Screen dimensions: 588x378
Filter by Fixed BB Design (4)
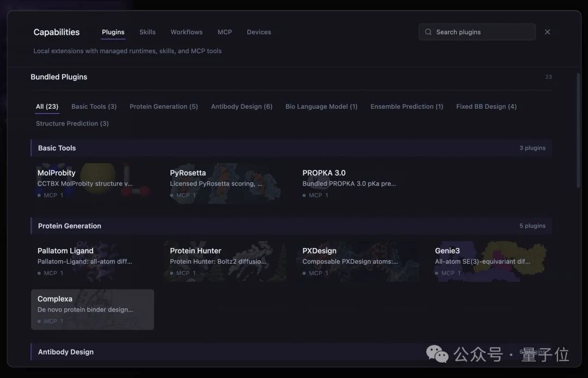click(486, 107)
